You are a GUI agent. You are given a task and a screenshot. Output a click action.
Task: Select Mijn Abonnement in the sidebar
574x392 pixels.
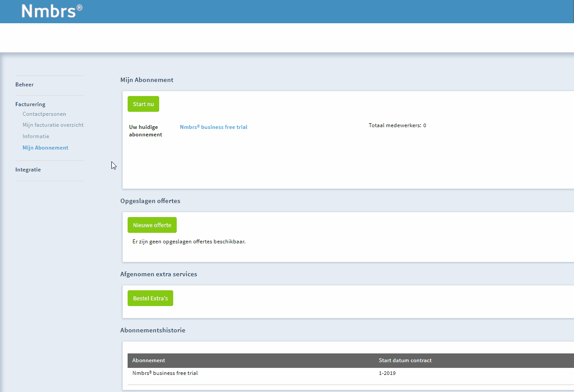coord(46,148)
